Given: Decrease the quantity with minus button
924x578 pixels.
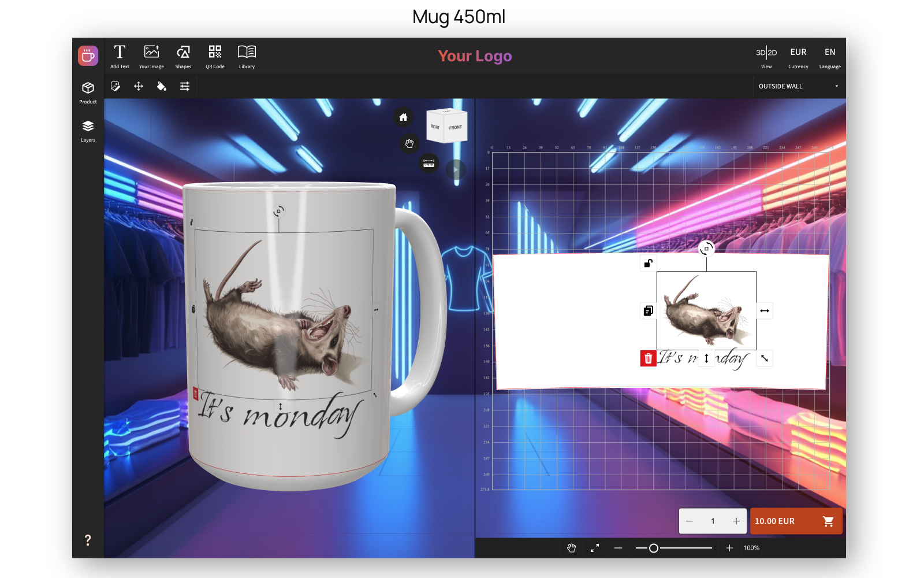Looking at the screenshot, I should 690,521.
